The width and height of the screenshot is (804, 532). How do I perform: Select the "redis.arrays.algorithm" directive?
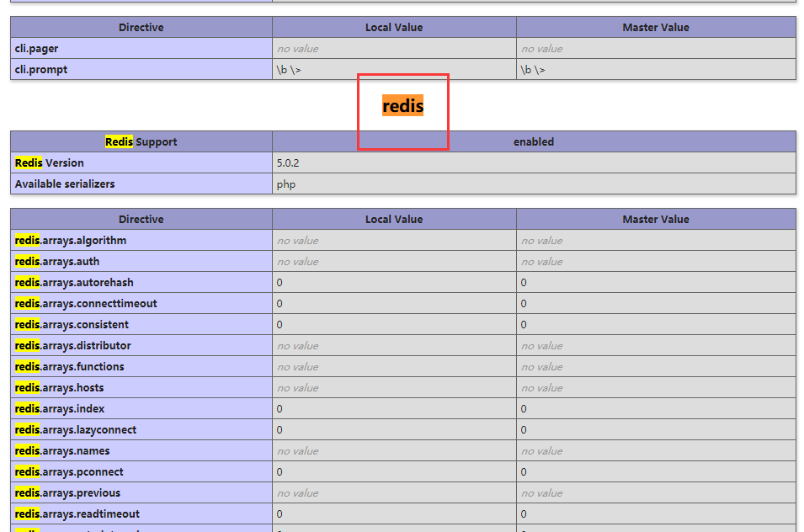click(70, 241)
